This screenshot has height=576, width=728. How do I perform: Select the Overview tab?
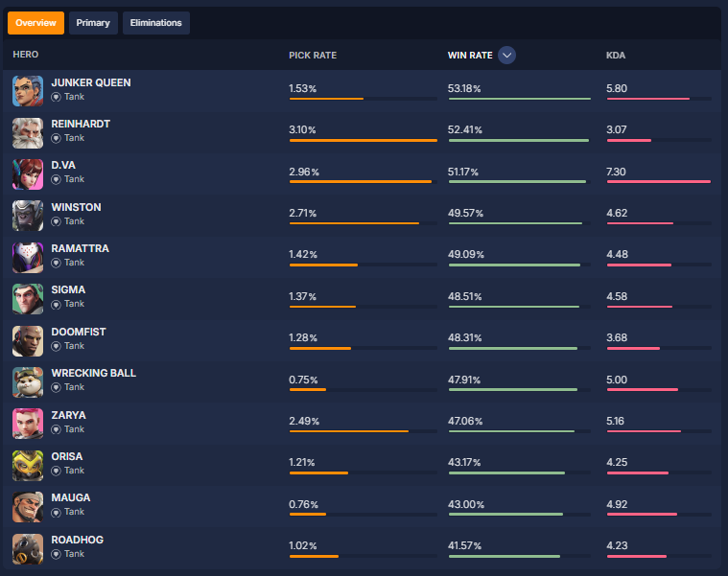[35, 23]
